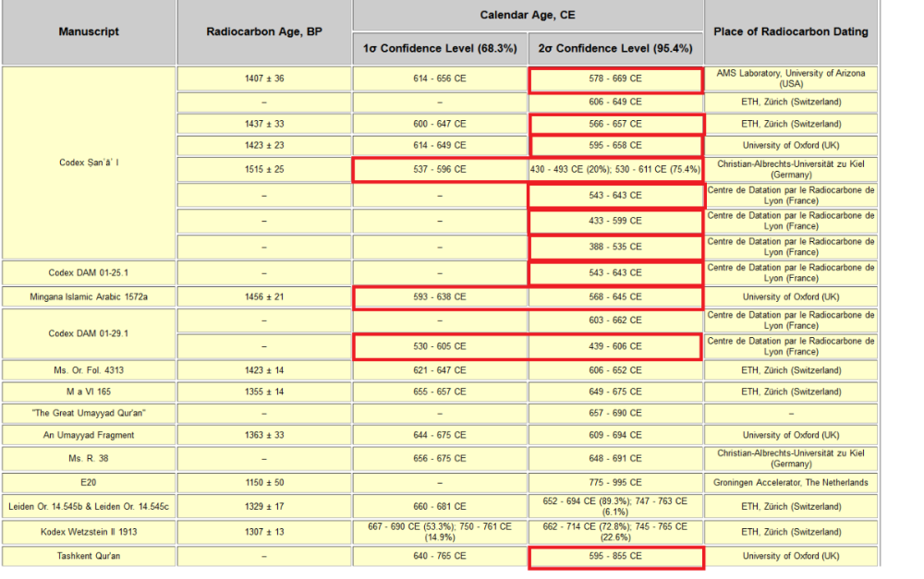924x579 pixels.
Task: Click Mingana Islamic Arabic 1572a manuscript name
Action: 89,297
